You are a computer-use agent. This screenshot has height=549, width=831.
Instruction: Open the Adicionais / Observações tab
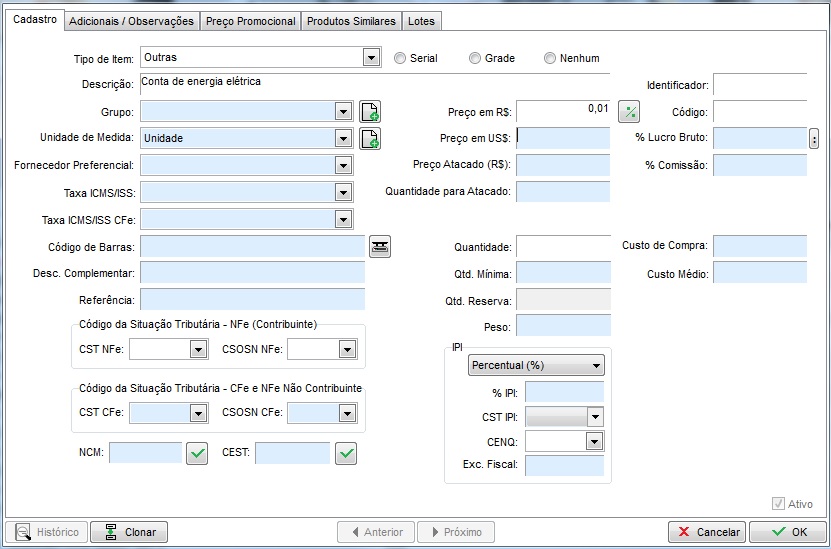(131, 21)
